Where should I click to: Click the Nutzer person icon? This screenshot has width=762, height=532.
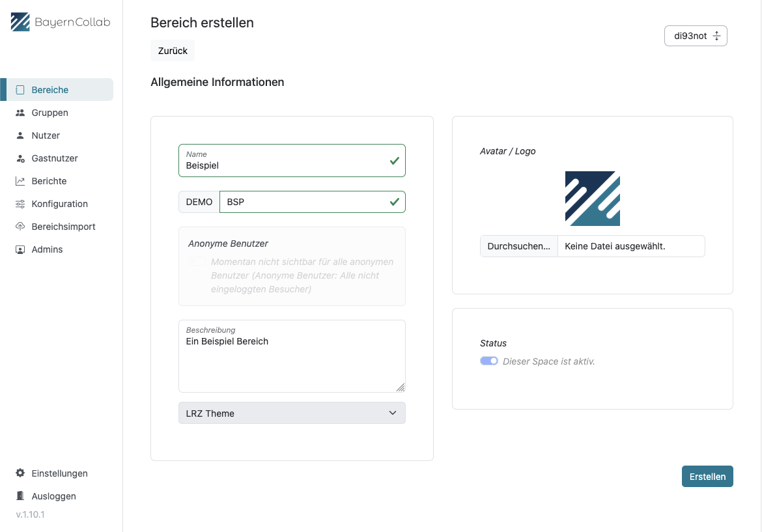[x=20, y=135]
